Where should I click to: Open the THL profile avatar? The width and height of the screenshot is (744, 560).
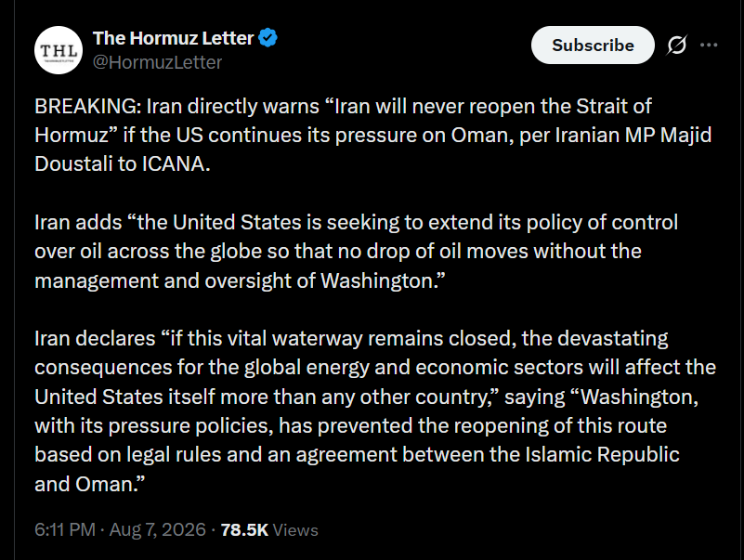(59, 50)
